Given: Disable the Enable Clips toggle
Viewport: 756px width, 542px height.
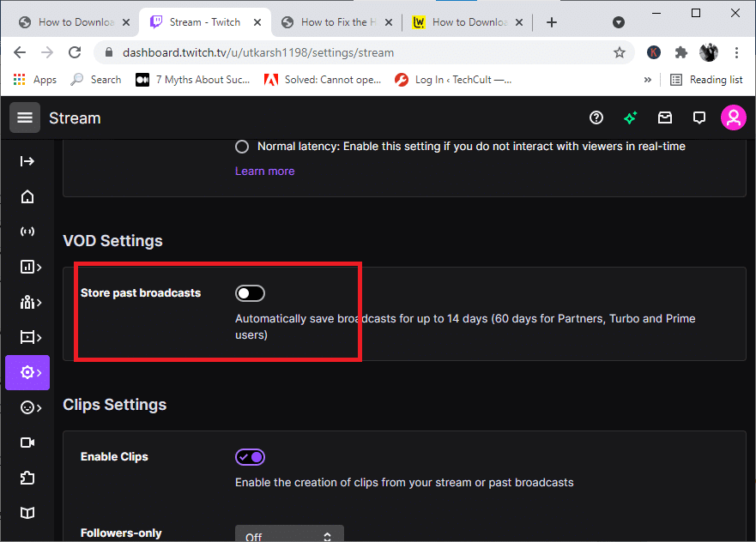Looking at the screenshot, I should coord(250,457).
